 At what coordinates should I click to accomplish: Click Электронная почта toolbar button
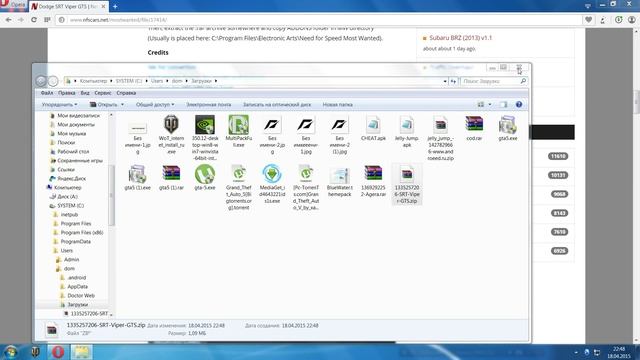pyautogui.click(x=209, y=105)
